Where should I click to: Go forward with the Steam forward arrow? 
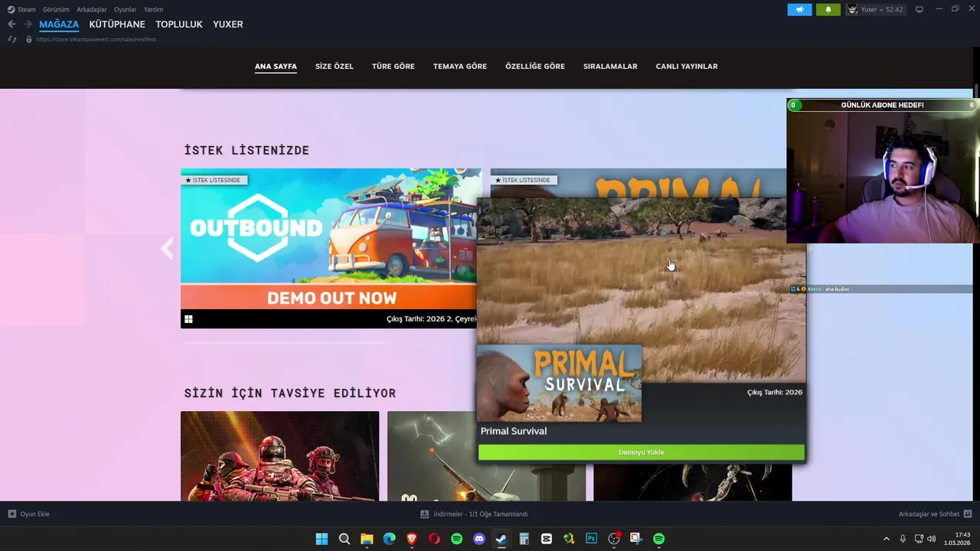click(x=28, y=24)
